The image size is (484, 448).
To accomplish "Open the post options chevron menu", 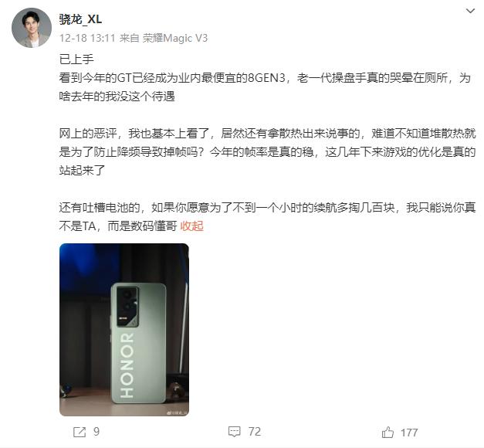I will pos(470,12).
